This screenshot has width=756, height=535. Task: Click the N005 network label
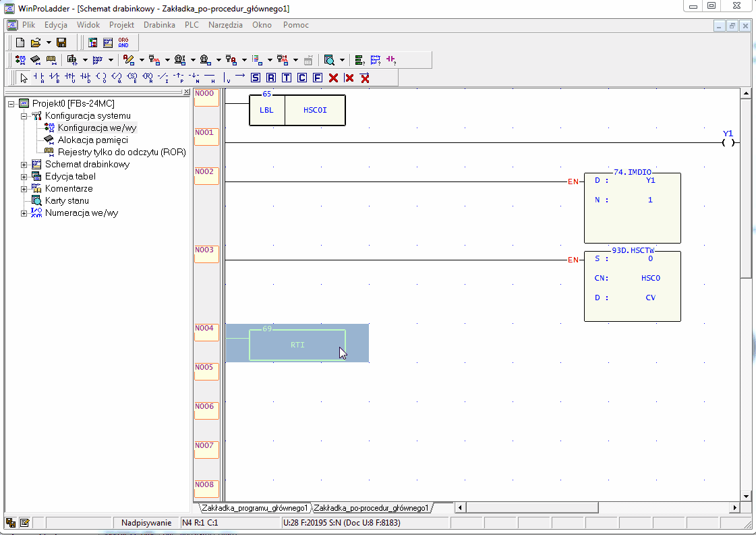pos(206,371)
